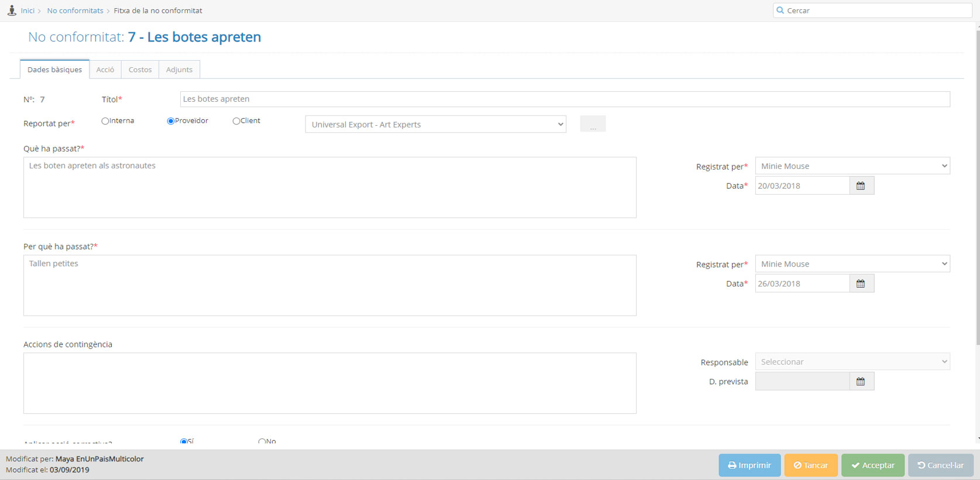Image resolution: width=980 pixels, height=480 pixels.
Task: Click the Tancar button
Action: [811, 465]
